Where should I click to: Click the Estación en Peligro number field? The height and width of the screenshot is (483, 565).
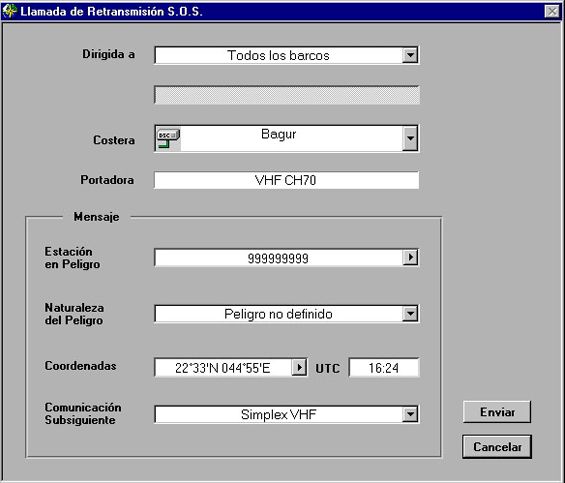point(279,258)
